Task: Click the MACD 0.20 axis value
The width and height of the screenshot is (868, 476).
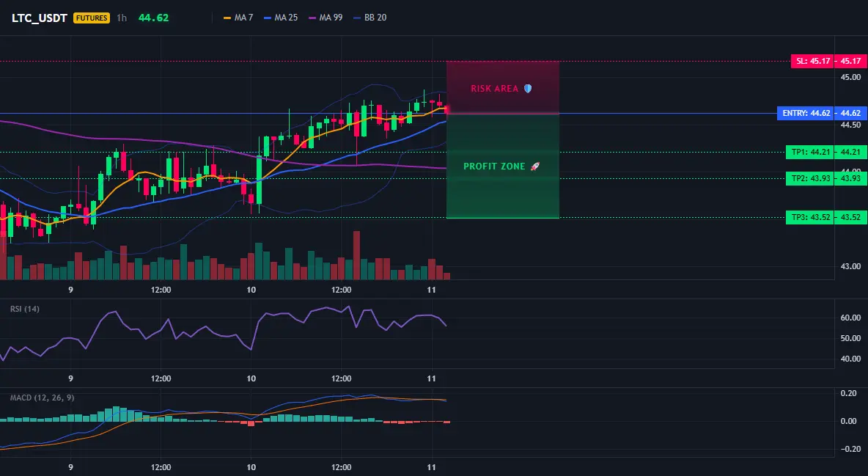Action: tap(849, 393)
